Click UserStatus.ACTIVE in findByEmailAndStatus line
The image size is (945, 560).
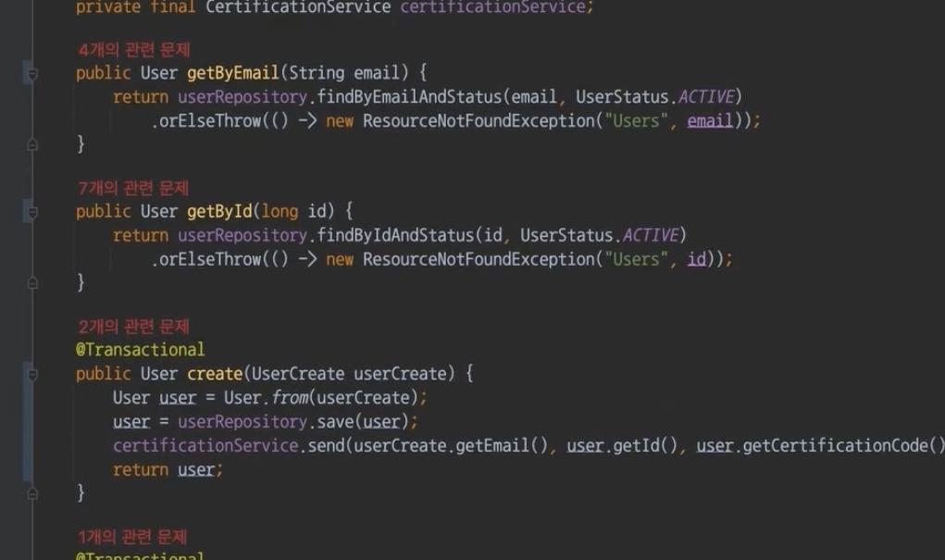(x=655, y=97)
